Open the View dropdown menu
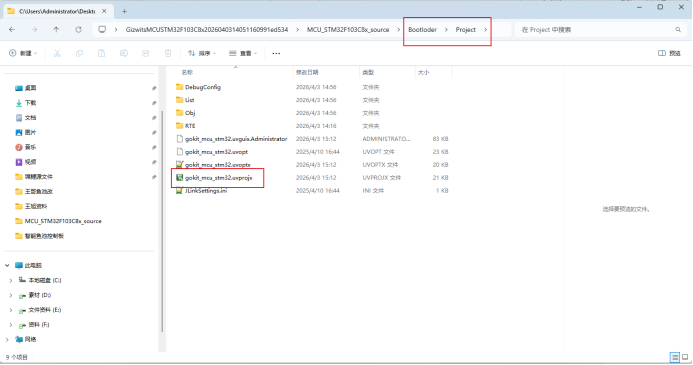This screenshot has width=693, height=365. tap(243, 53)
